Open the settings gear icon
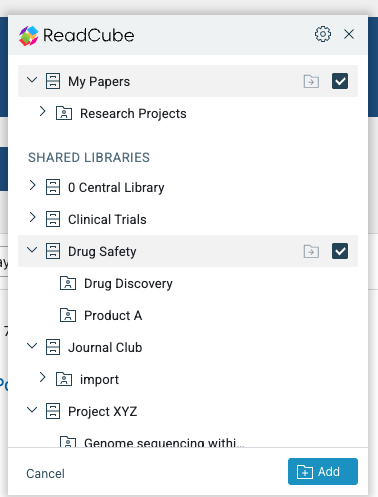This screenshot has height=497, width=378. 323,34
